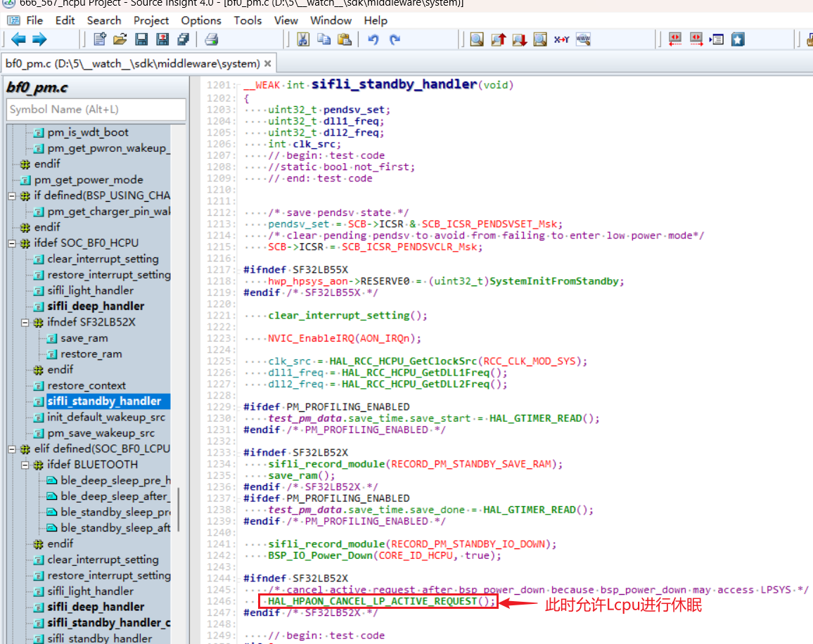Click the left-pointing red bookmark navigation icon

675,39
